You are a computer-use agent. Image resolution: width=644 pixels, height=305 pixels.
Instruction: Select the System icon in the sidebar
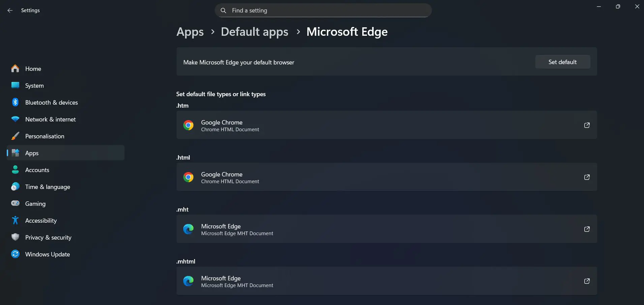pyautogui.click(x=15, y=85)
